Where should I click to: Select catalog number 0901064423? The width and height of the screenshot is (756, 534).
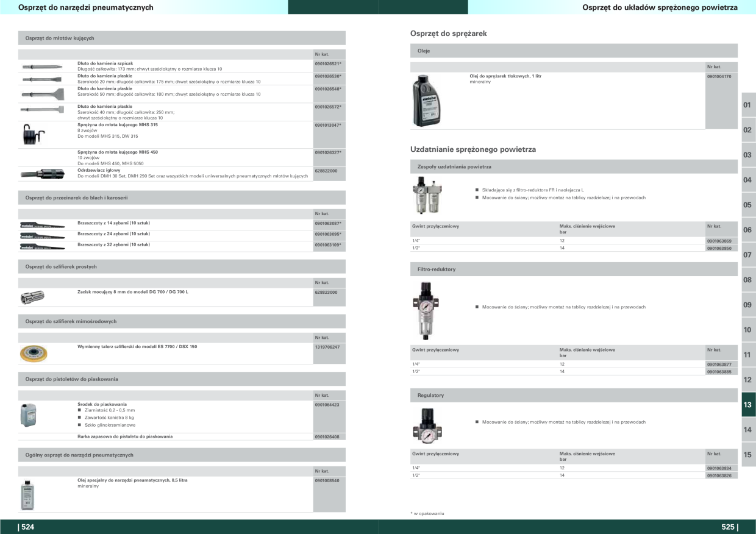pyautogui.click(x=327, y=405)
